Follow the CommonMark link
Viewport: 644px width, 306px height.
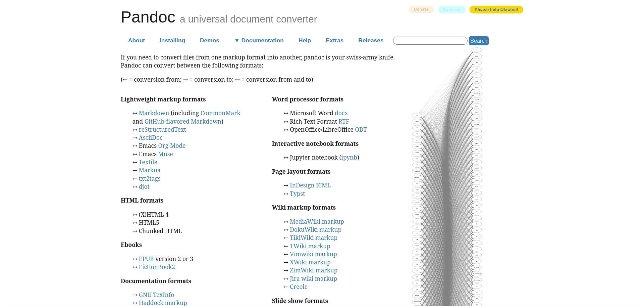[220, 113]
